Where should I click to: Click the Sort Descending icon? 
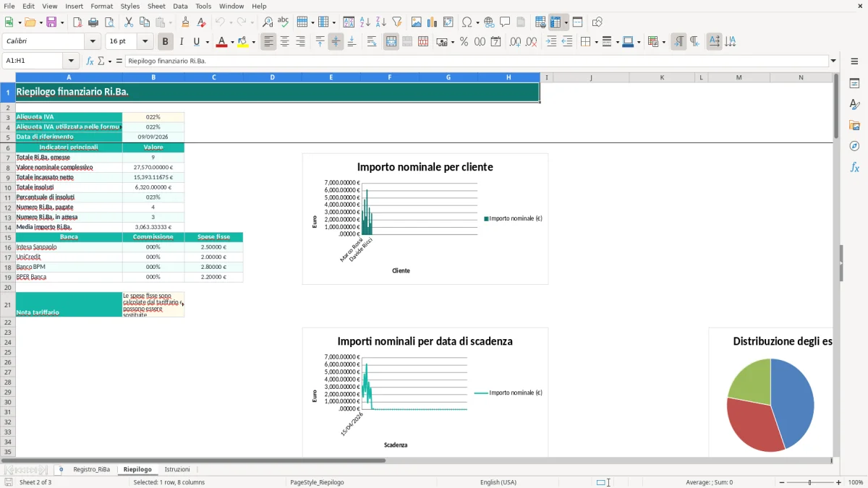pyautogui.click(x=380, y=22)
